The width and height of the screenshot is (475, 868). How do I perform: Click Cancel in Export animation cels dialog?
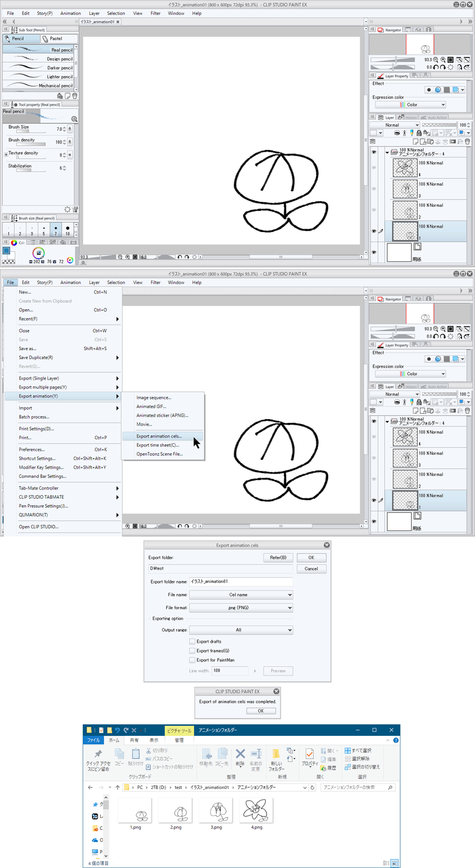(311, 569)
